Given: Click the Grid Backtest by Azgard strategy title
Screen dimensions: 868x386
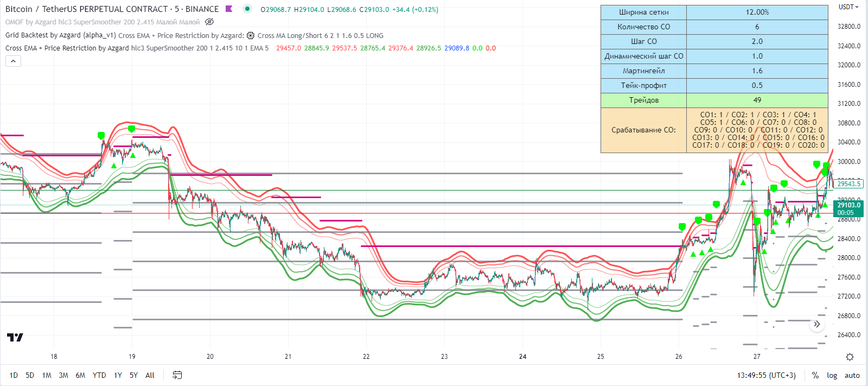Looking at the screenshot, I should pos(61,35).
